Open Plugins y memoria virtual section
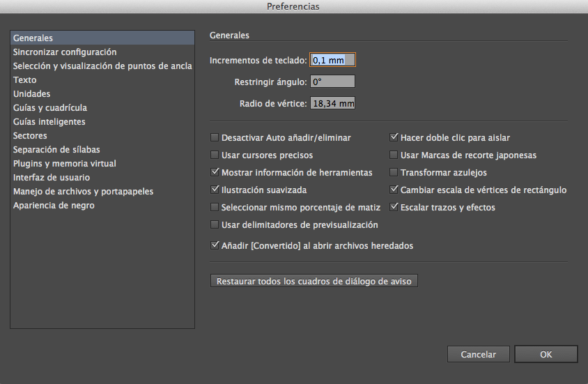This screenshot has height=384, width=588. pos(65,164)
